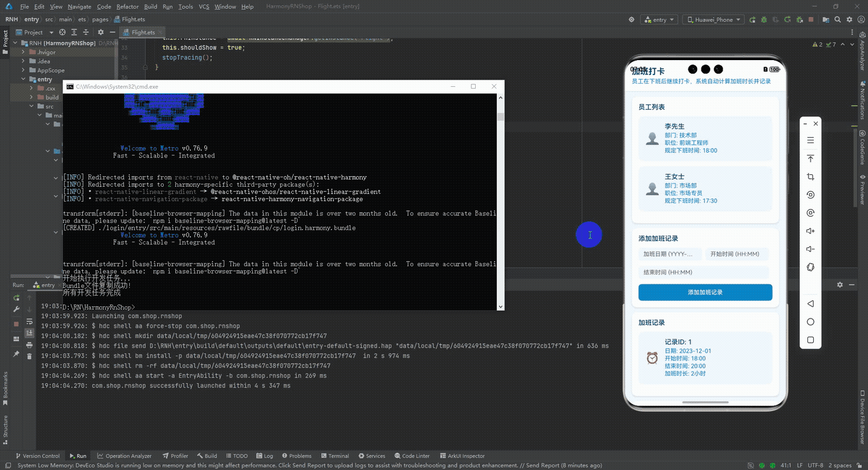Pin the Run tab with pin icon
868x470 pixels.
16,353
